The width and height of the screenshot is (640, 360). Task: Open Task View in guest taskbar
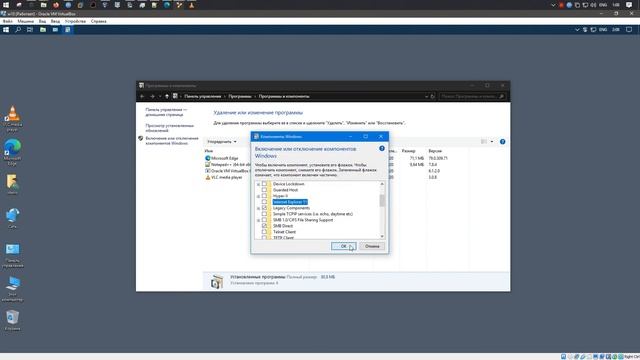30,29
